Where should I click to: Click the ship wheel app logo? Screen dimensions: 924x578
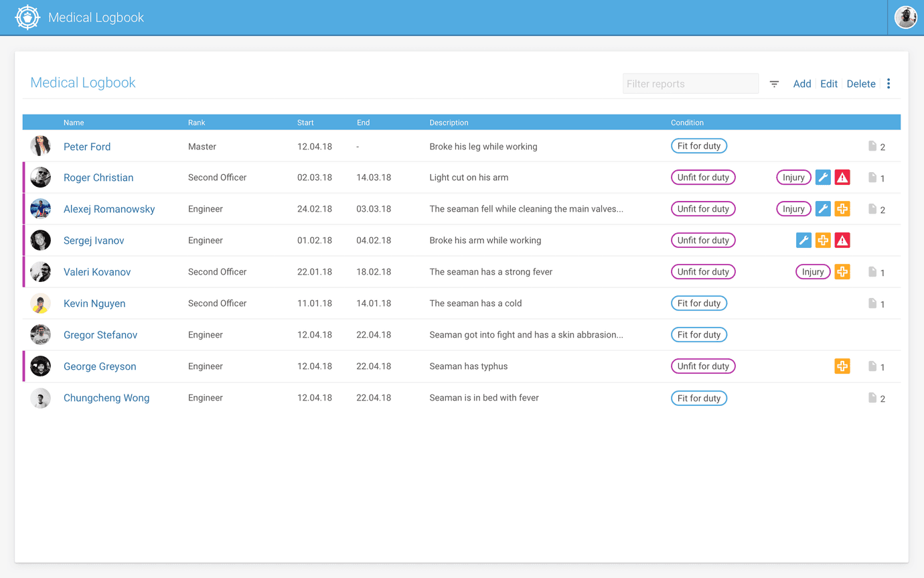point(27,17)
